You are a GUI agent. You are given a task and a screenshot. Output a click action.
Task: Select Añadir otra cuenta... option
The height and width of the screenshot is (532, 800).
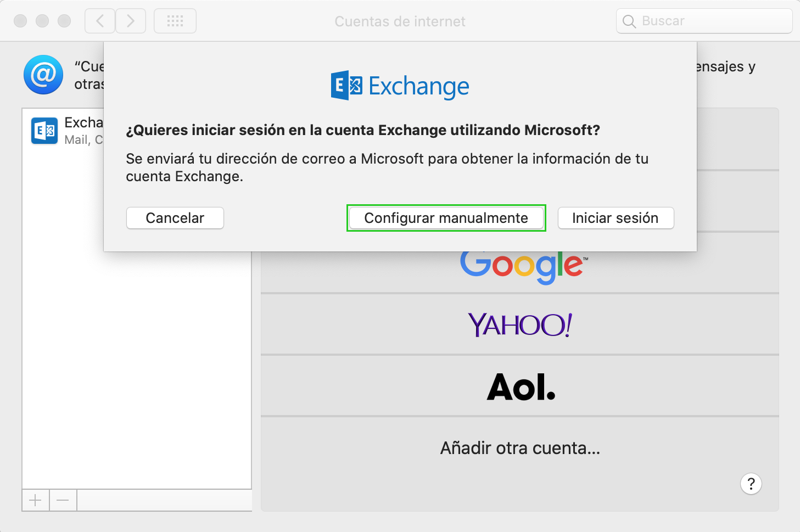(520, 448)
